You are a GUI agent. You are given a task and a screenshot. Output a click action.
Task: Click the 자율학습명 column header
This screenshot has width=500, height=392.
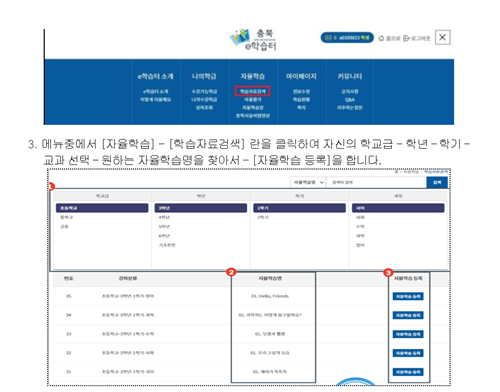tap(270, 278)
